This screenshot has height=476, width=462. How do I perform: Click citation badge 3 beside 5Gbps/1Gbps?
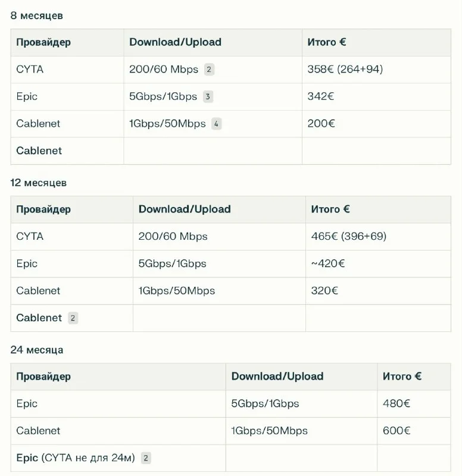click(x=208, y=96)
